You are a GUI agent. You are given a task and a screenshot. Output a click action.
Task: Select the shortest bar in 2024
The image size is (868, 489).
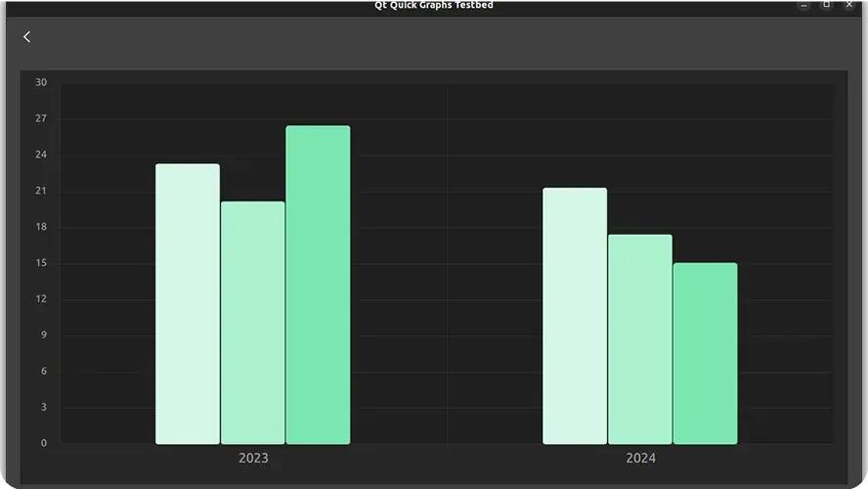(706, 353)
